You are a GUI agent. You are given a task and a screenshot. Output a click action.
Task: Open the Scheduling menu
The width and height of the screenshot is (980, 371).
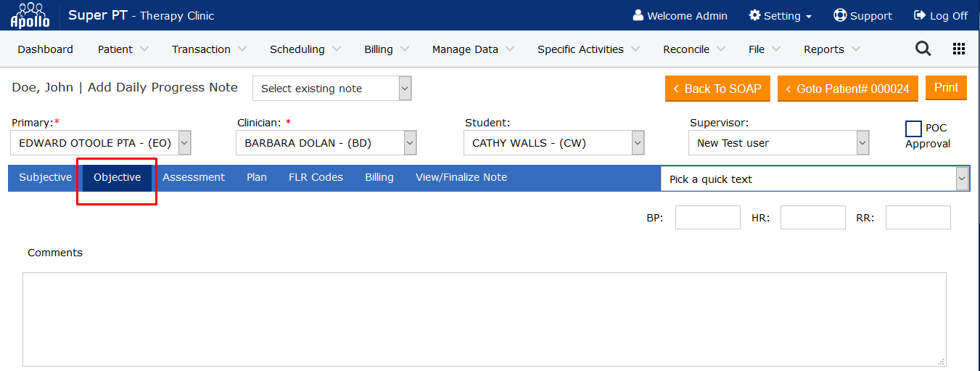click(x=304, y=49)
